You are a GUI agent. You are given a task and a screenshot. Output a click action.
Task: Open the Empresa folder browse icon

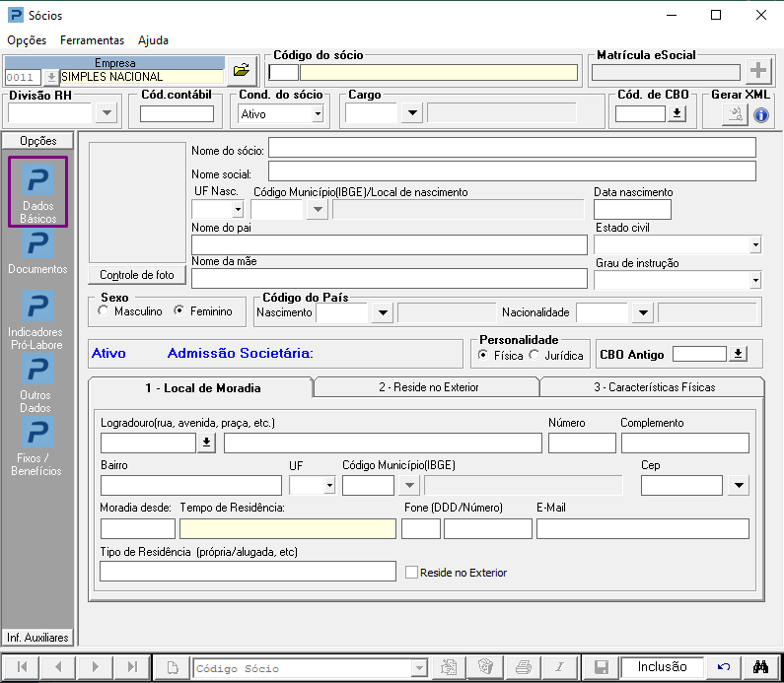tap(242, 70)
